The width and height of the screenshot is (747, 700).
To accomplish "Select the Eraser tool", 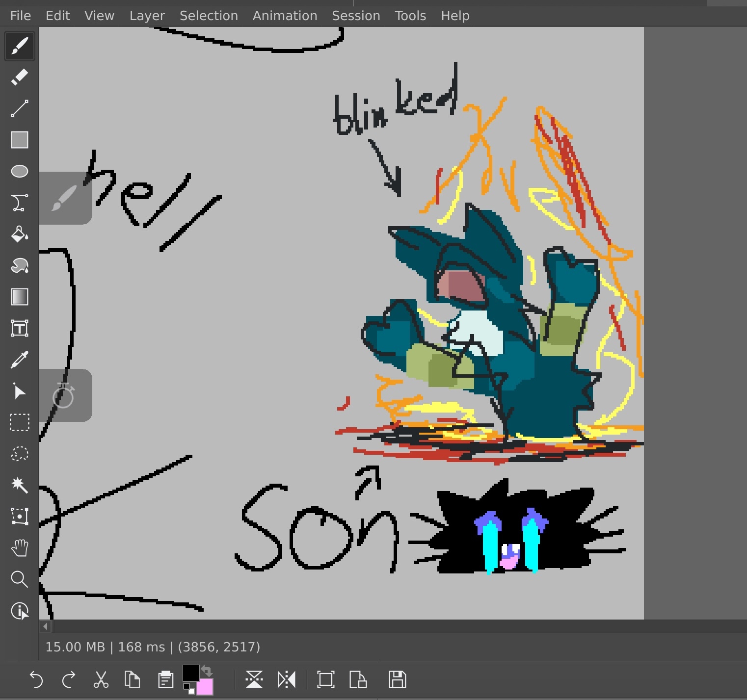I will point(20,77).
